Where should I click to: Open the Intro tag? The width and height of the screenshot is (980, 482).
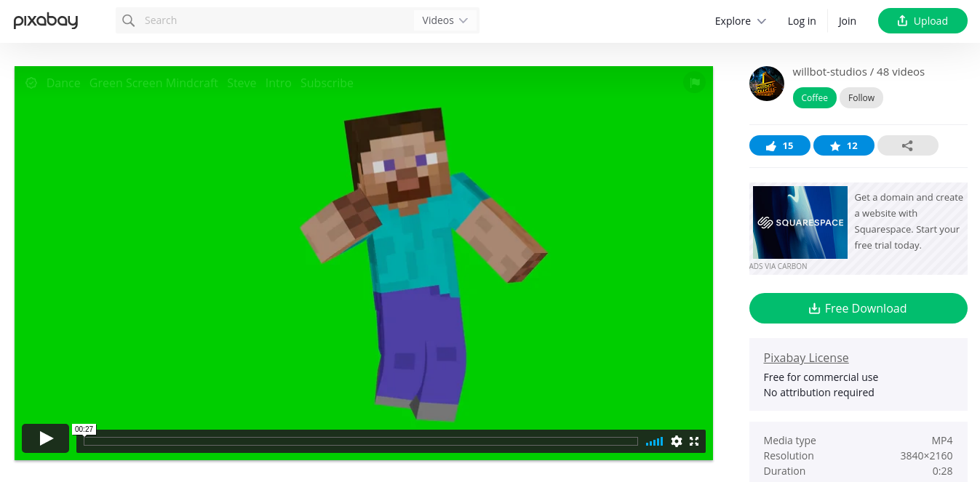tap(279, 83)
